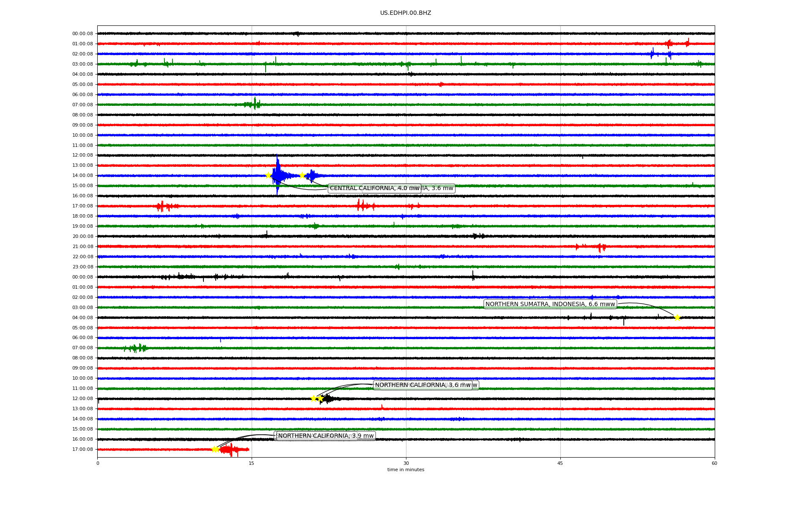Click the 60 tick on time axis
The width and height of the screenshot is (812, 508).
click(714, 463)
